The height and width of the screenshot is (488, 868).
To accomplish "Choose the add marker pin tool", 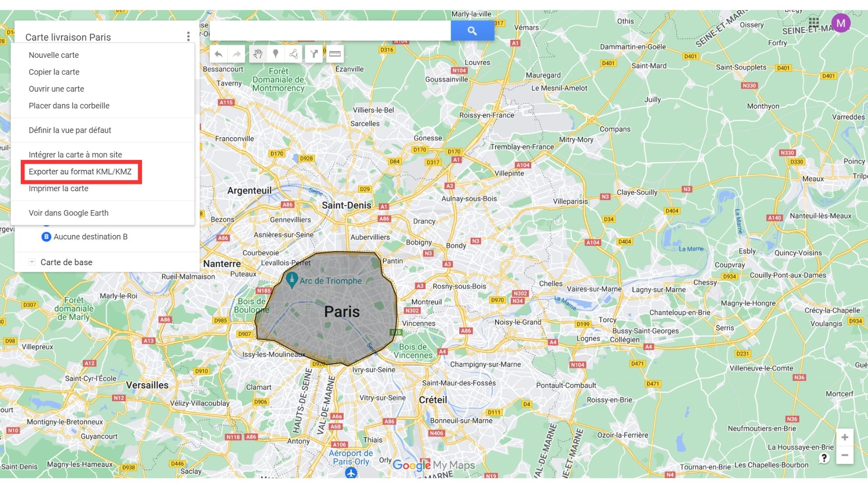I will (275, 54).
